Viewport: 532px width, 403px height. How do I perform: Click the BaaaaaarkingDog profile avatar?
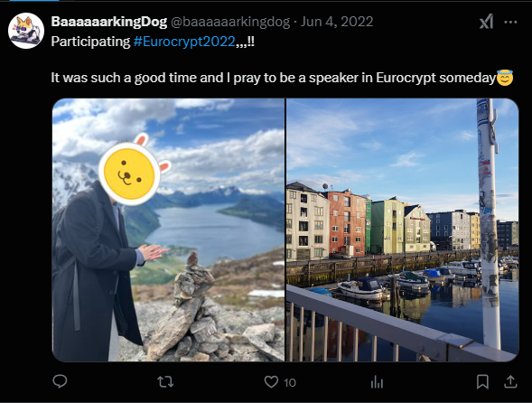click(x=26, y=31)
